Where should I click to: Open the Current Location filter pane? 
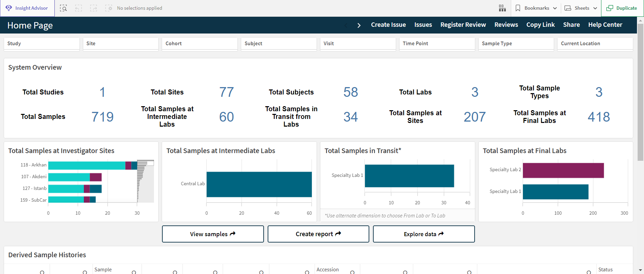595,44
